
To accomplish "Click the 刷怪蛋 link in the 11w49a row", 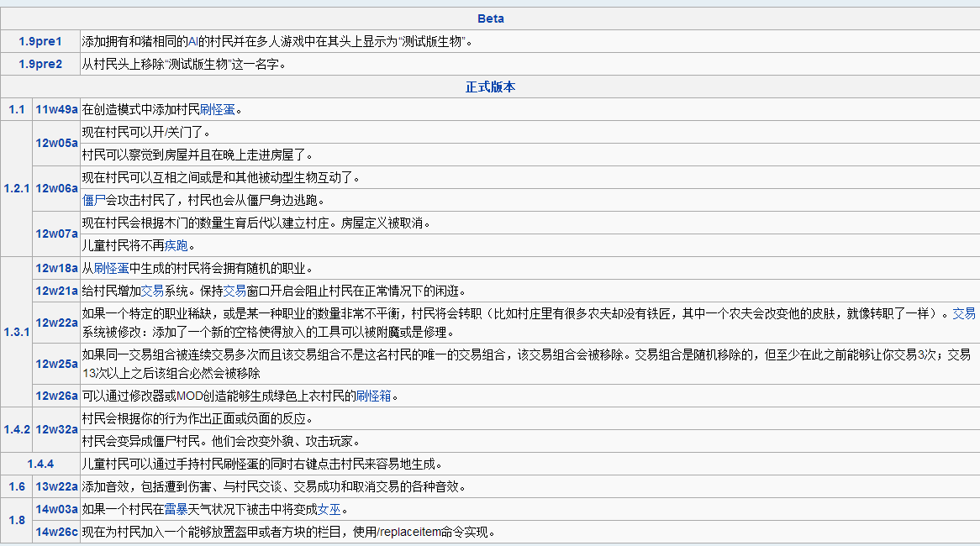I will (218, 109).
